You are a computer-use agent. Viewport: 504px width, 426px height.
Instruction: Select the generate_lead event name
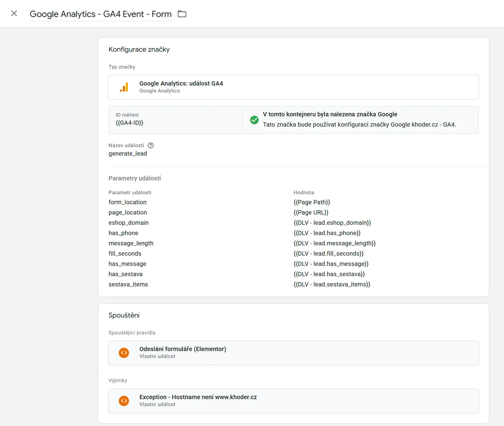(128, 154)
